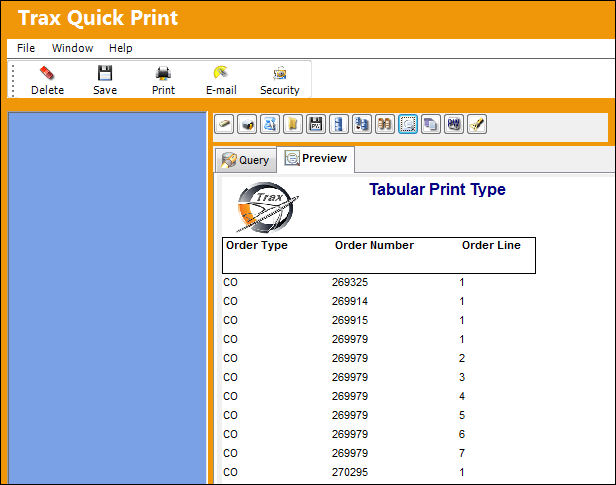Click the blue cabinet with arrow icon
Screen dimensions: 616x485
(x=362, y=124)
